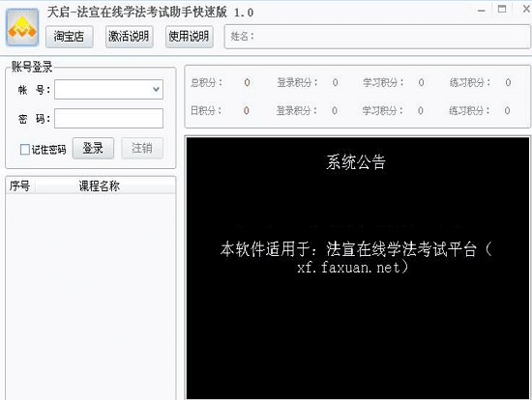Open 激活说明 activation instructions
This screenshot has height=400, width=532.
pyautogui.click(x=129, y=37)
